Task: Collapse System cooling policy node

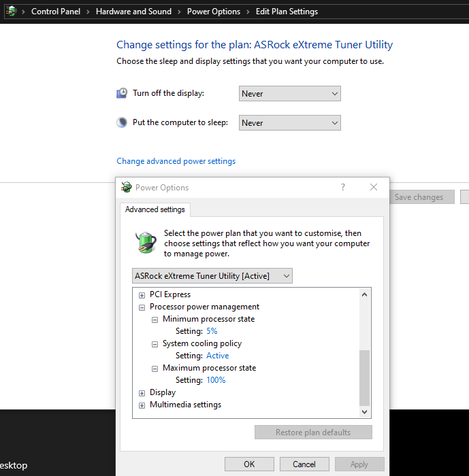Action: pos(155,344)
